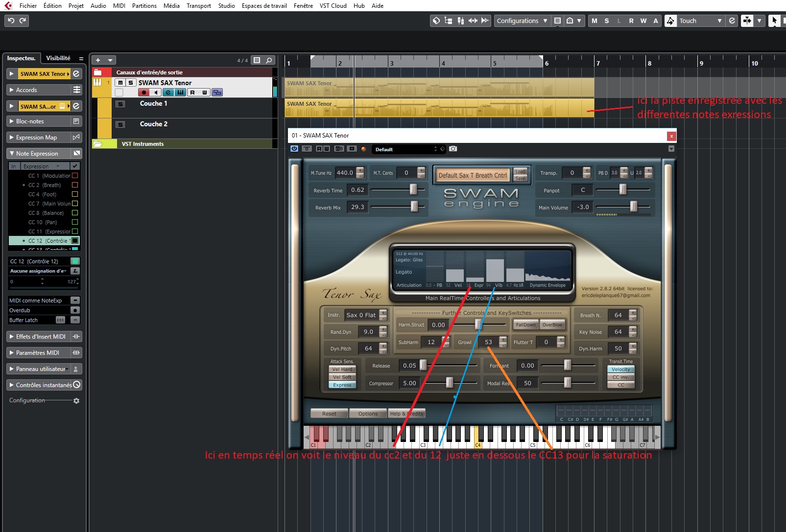Viewport: 786px width, 532px height.
Task: Open the Studio menu
Action: (226, 5)
